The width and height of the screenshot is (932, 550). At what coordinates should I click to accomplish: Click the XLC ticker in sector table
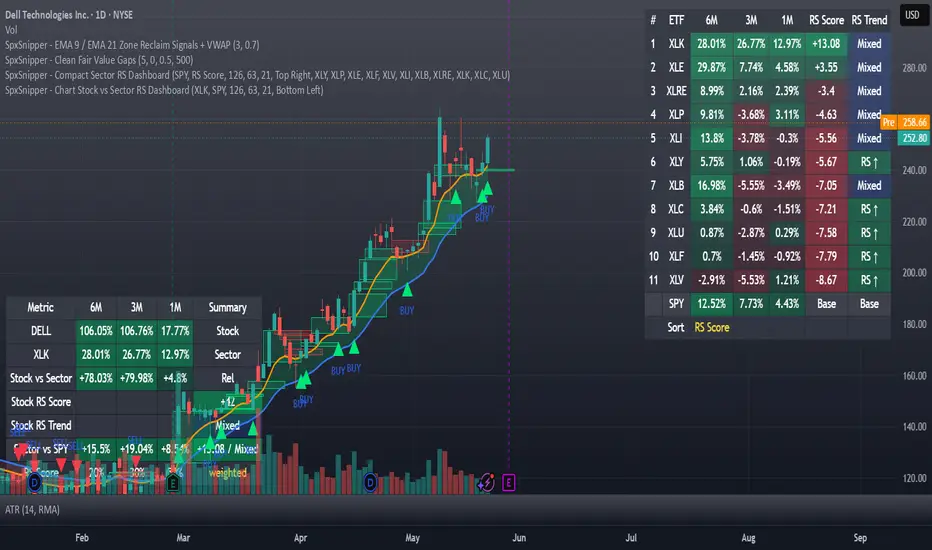tap(676, 209)
